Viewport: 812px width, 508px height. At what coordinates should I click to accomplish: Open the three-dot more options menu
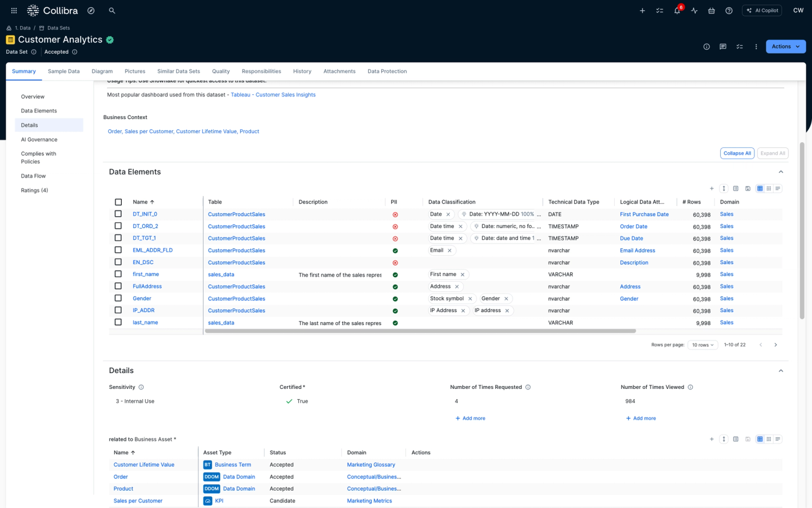pyautogui.click(x=756, y=47)
